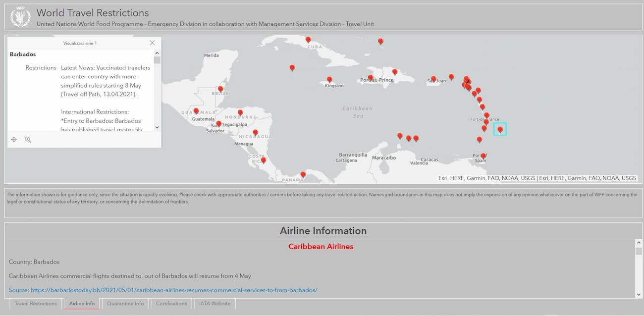Image resolution: width=644 pixels, height=316 pixels.
Task: Click the popup scrollbar down arrow
Action: click(x=157, y=127)
